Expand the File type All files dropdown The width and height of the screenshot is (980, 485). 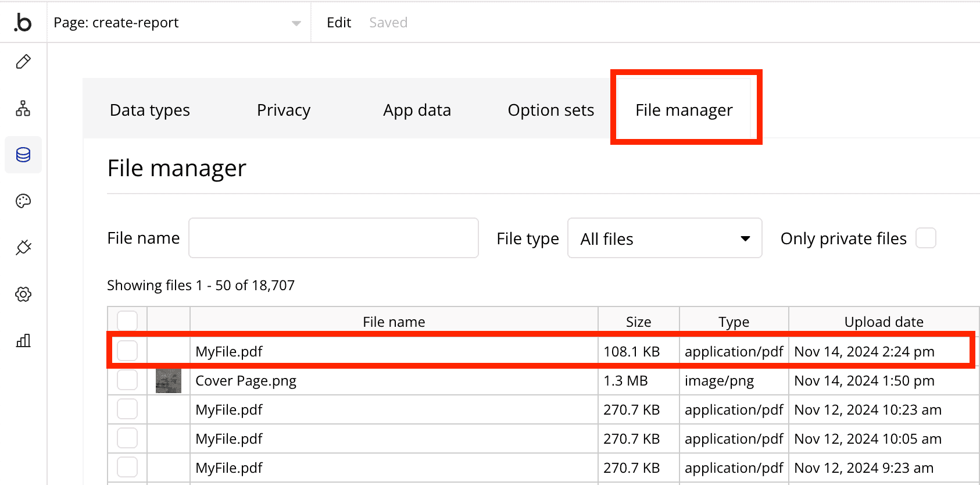click(x=664, y=238)
